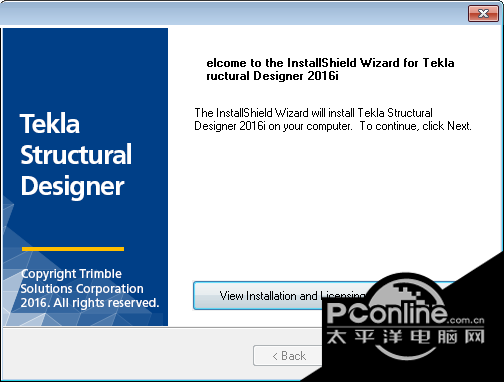Select text 'To continue, click Next.'
Viewport: 504px width, 382px height.
click(x=416, y=126)
